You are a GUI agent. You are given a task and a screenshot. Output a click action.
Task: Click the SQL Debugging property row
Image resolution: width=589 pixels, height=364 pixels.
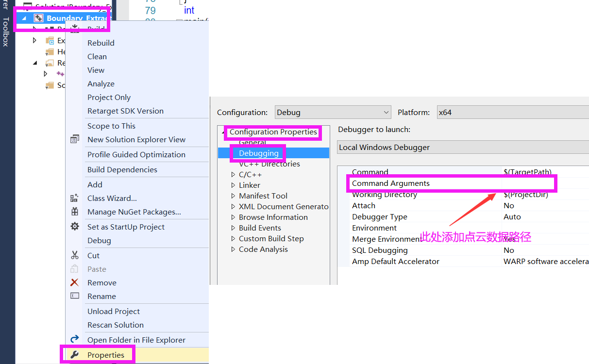click(469, 250)
